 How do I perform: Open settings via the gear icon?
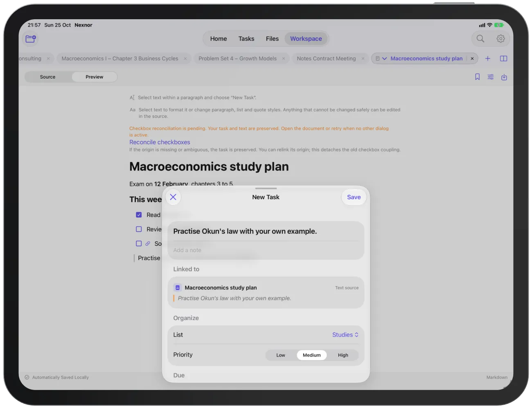click(x=500, y=39)
